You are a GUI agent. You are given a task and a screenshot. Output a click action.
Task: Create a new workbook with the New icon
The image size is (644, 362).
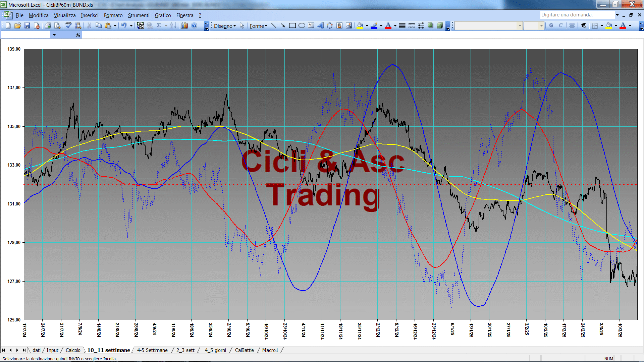(x=8, y=25)
